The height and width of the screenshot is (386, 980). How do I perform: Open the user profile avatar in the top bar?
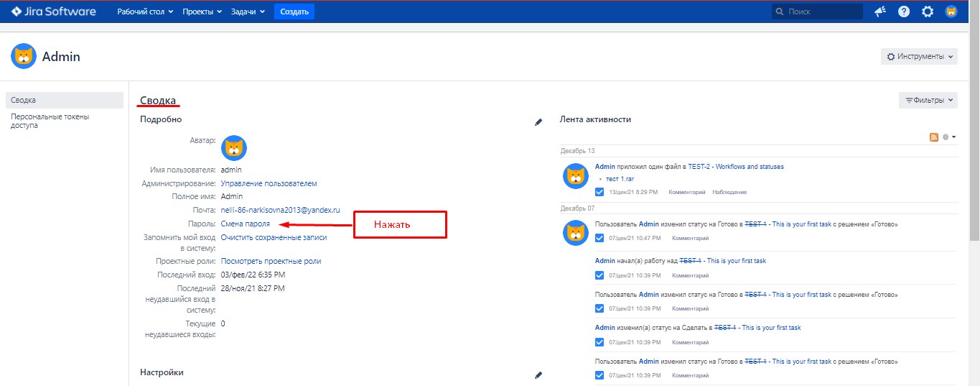pyautogui.click(x=951, y=12)
